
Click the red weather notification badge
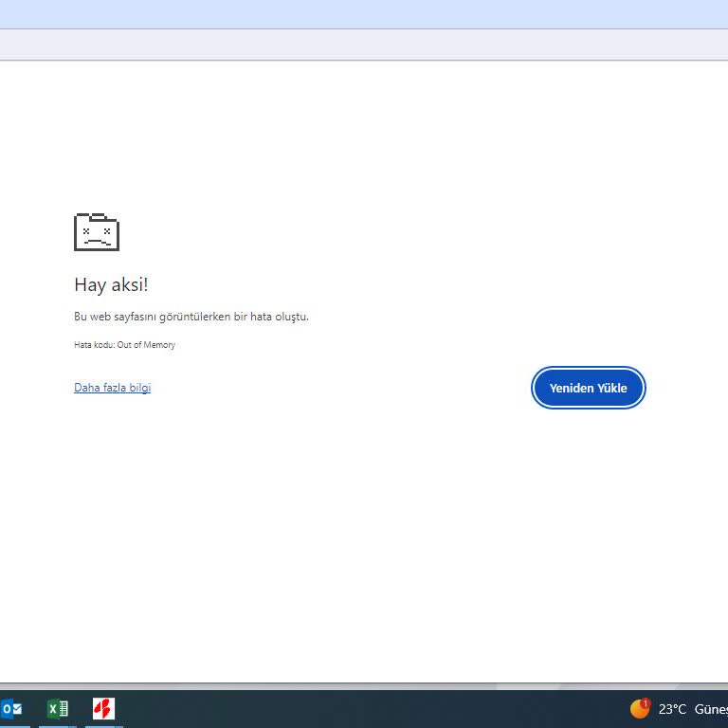point(646,703)
